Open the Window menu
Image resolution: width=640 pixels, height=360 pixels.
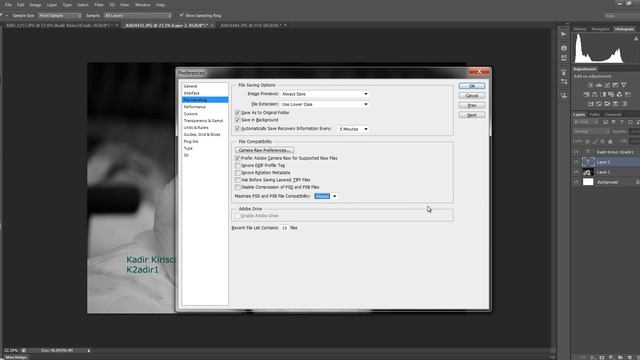tap(142, 5)
